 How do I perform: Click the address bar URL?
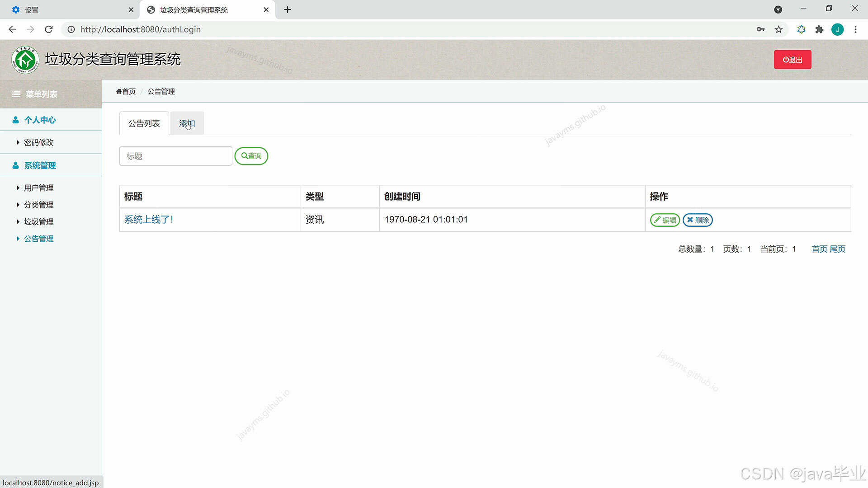coord(140,29)
